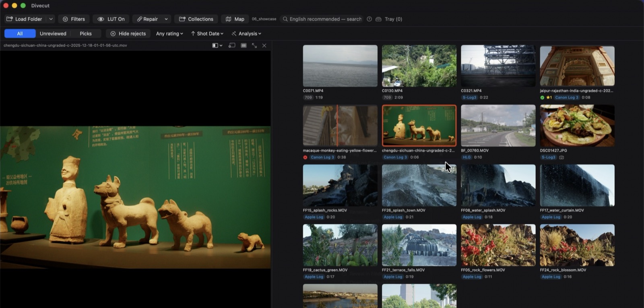Select the DSC01427.JPG thumbnail
This screenshot has width=644, height=308.
[577, 126]
